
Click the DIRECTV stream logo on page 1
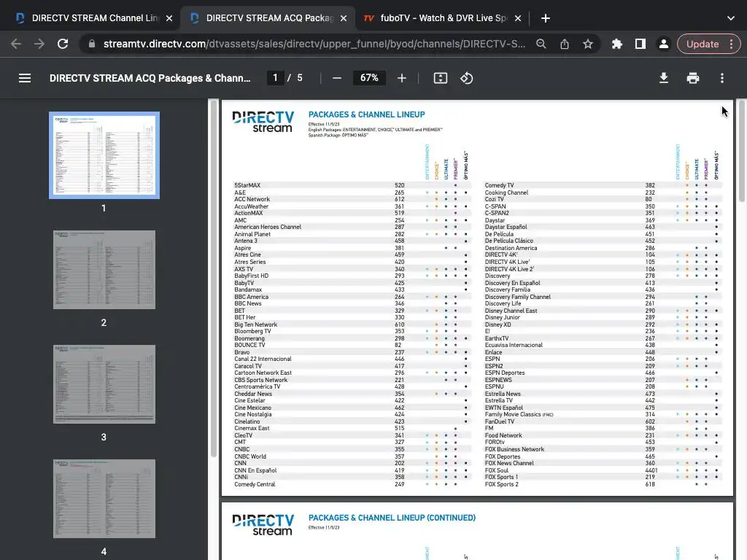pyautogui.click(x=263, y=122)
